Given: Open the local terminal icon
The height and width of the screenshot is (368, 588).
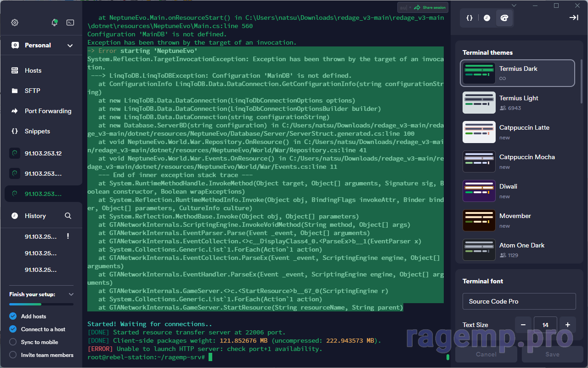Looking at the screenshot, I should point(70,23).
